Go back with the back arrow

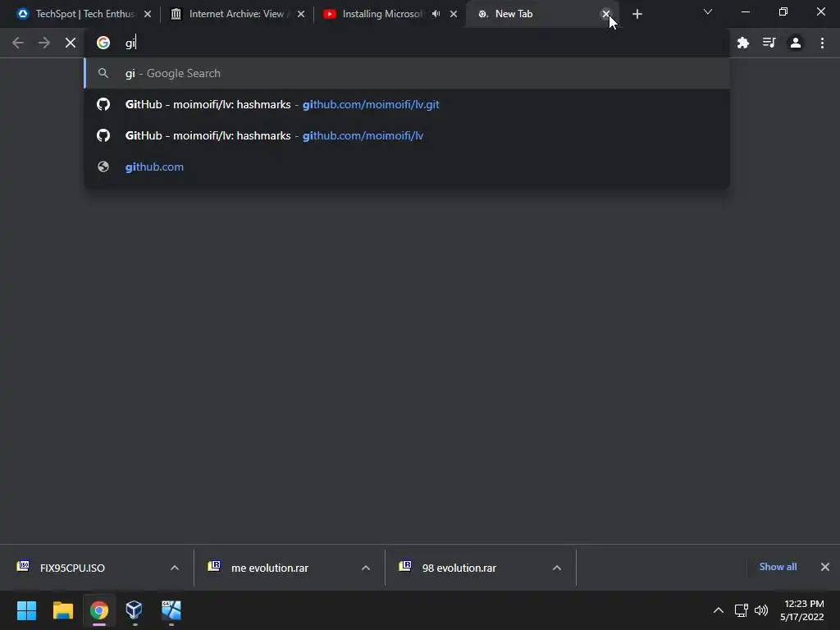pyautogui.click(x=18, y=43)
